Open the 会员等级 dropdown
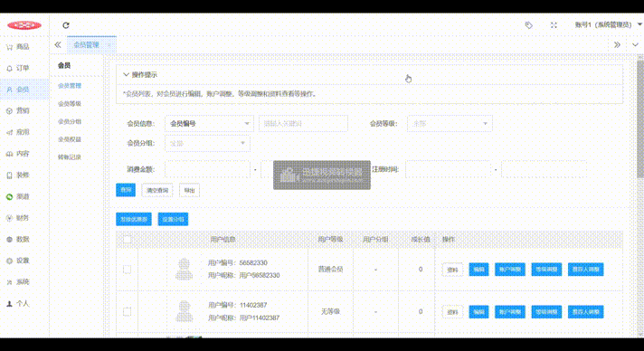 (x=450, y=123)
